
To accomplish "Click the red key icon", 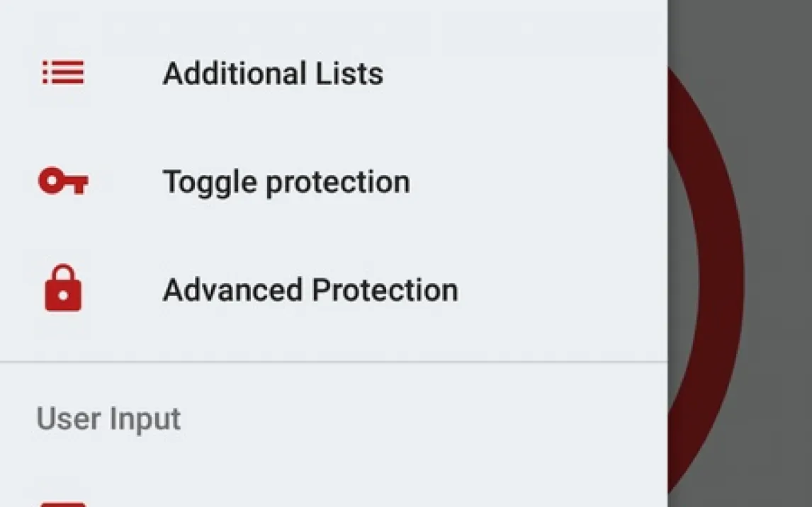I will (x=63, y=182).
